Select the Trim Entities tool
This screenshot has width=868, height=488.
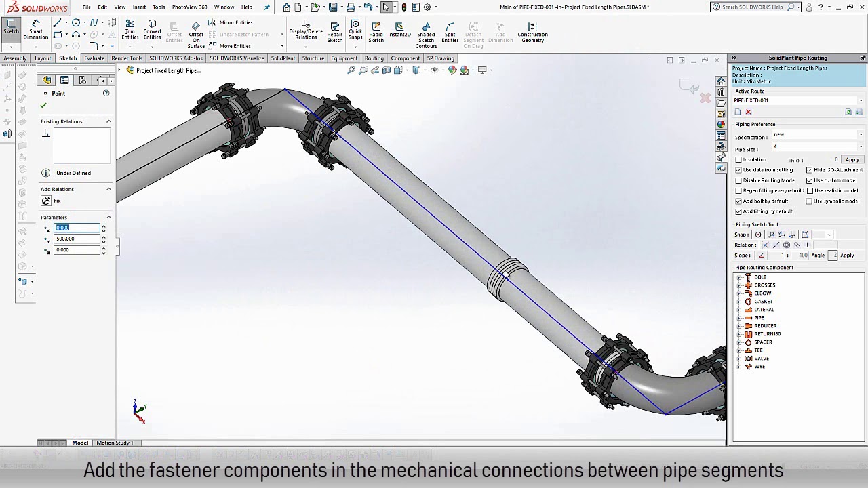(x=130, y=30)
